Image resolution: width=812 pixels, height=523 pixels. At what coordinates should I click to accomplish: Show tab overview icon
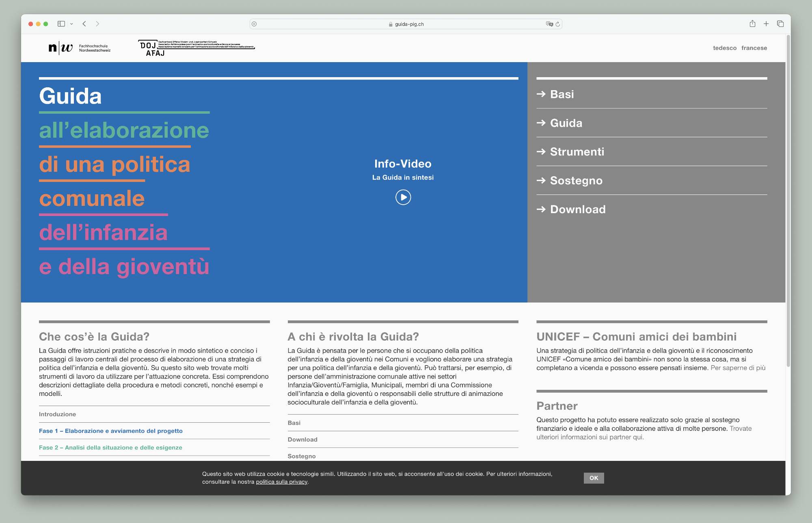coord(780,24)
